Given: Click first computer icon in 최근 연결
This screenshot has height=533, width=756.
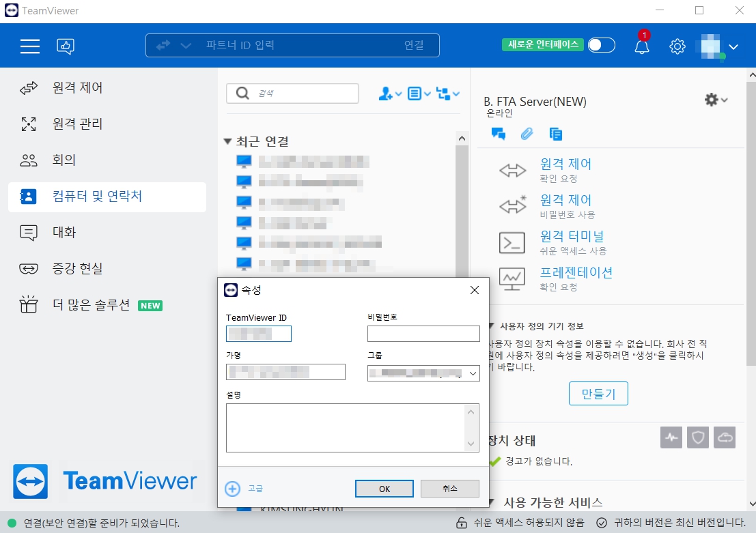Looking at the screenshot, I should point(244,162).
